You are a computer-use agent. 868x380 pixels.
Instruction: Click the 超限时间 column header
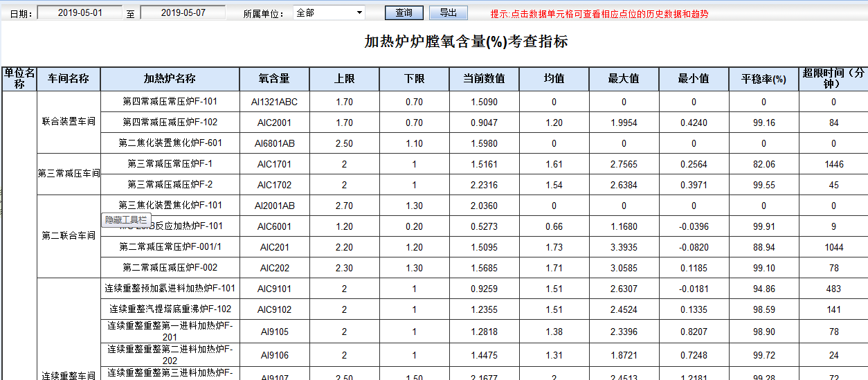833,79
